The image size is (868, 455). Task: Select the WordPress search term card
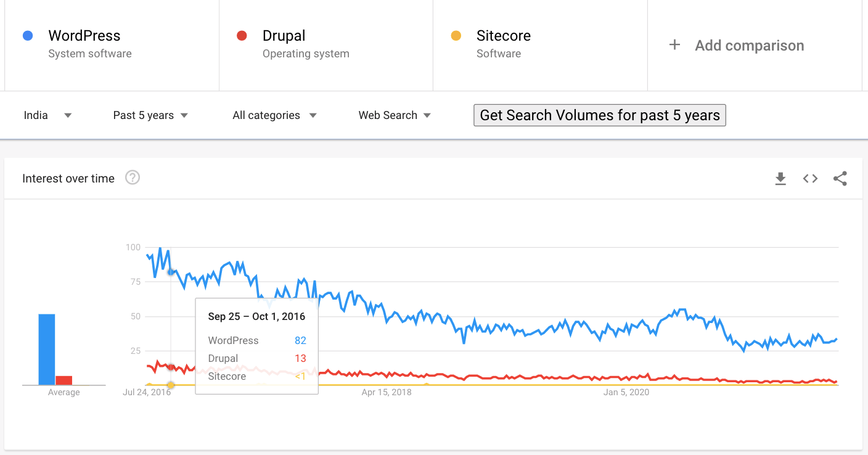coord(112,44)
